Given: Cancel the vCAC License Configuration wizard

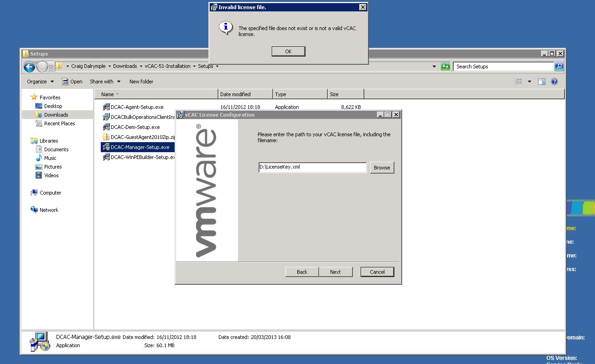Looking at the screenshot, I should pyautogui.click(x=377, y=272).
